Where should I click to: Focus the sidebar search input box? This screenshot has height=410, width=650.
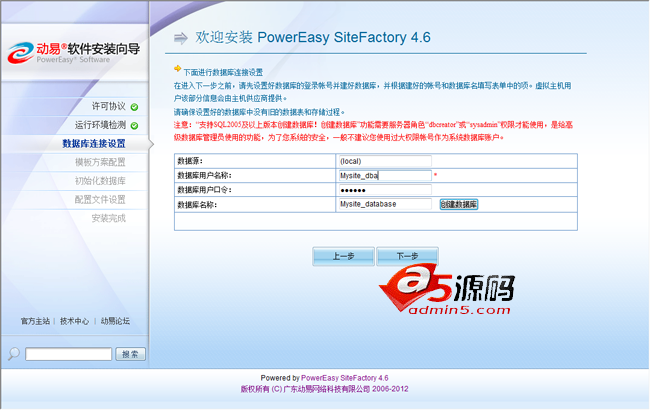pos(68,354)
